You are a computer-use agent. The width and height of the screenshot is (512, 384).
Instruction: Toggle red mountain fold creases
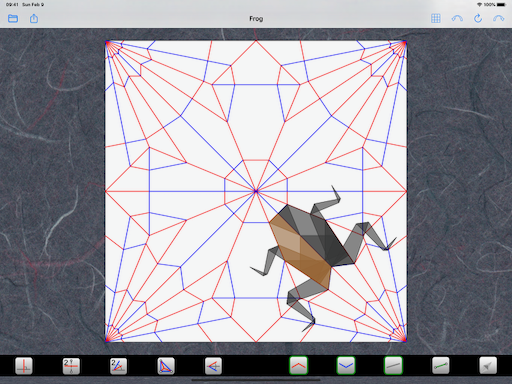pos(298,366)
